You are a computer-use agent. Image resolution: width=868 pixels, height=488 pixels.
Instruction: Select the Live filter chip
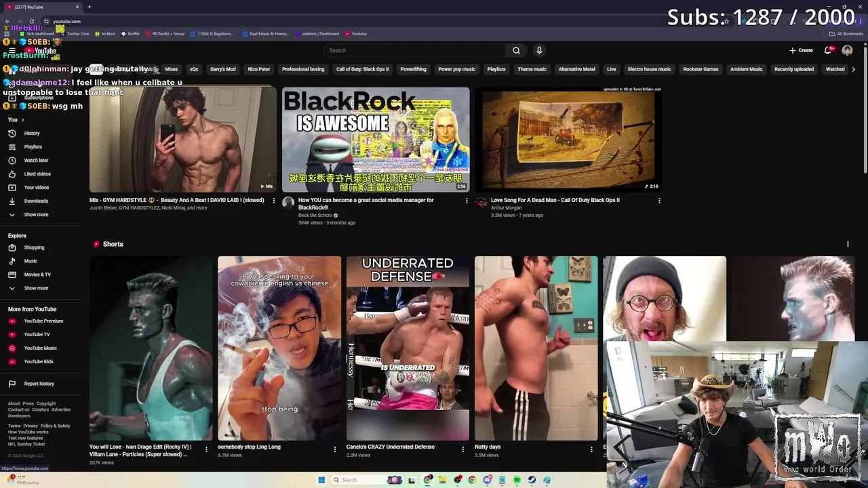tap(611, 69)
